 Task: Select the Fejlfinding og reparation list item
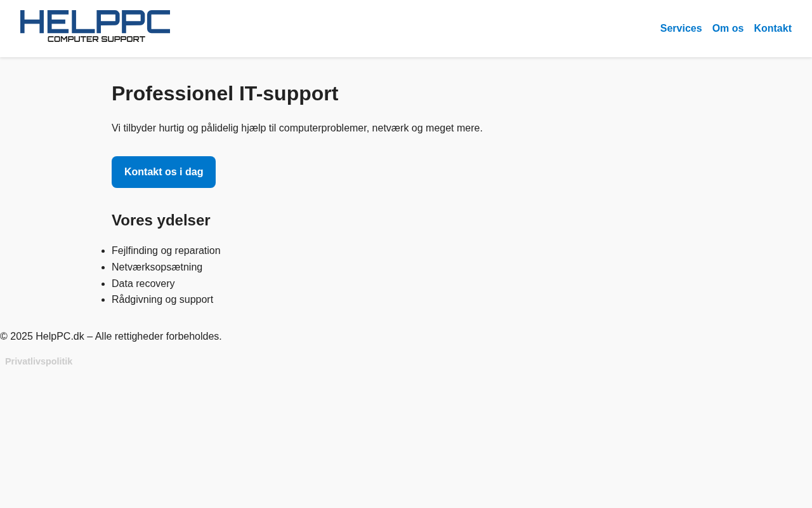click(166, 251)
